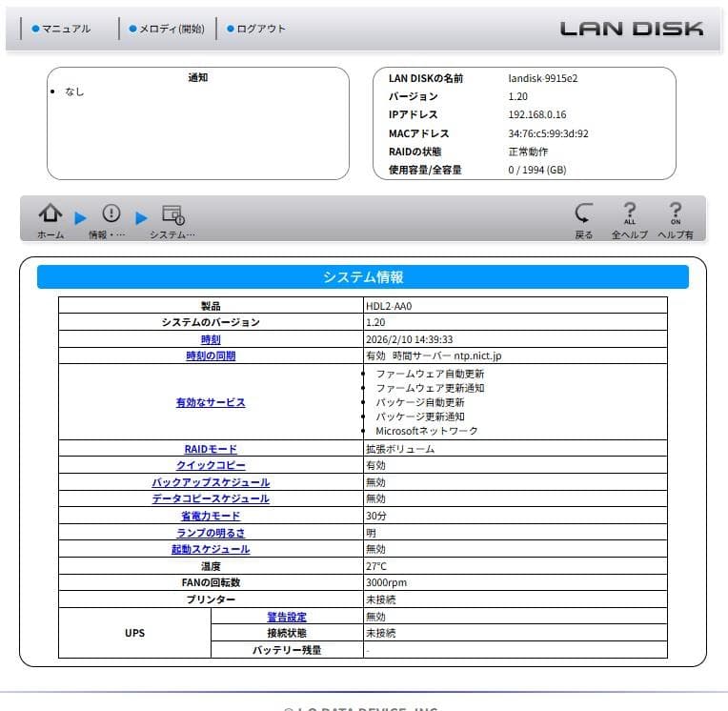The width and height of the screenshot is (728, 711).
Task: Click the プリンター row label
Action: 211,599
